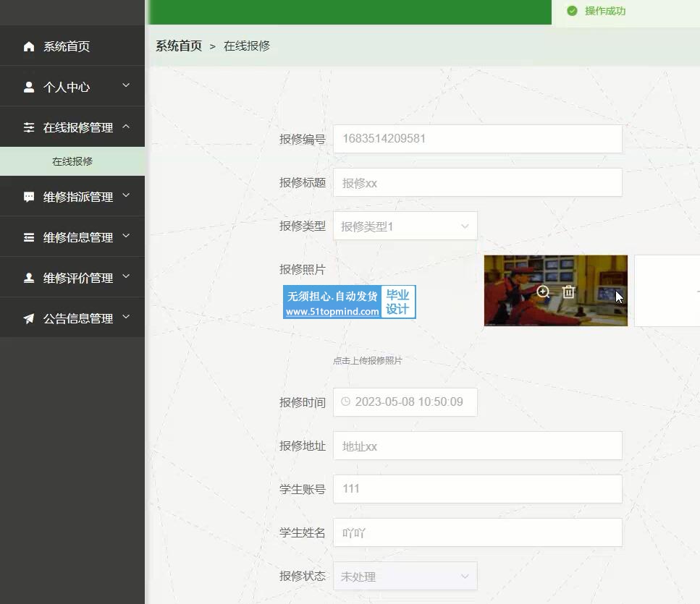
Task: Click the 报修编号 input field
Action: click(478, 139)
